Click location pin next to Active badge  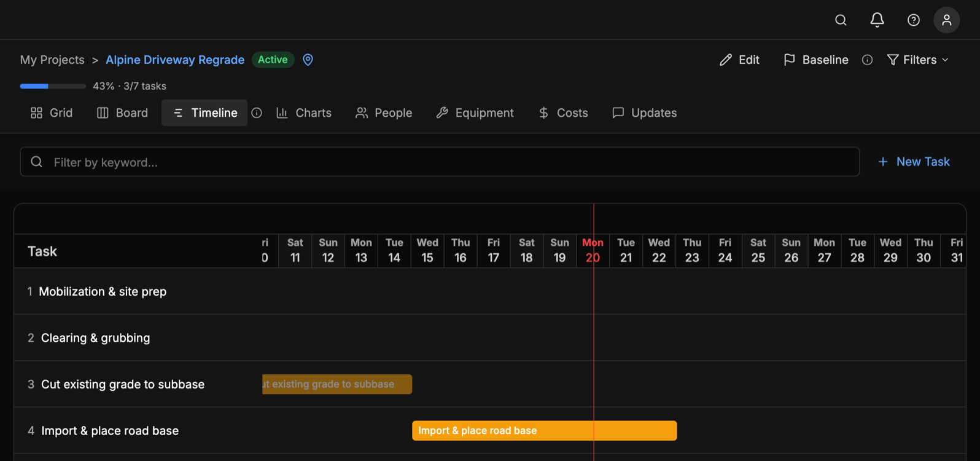[308, 60]
